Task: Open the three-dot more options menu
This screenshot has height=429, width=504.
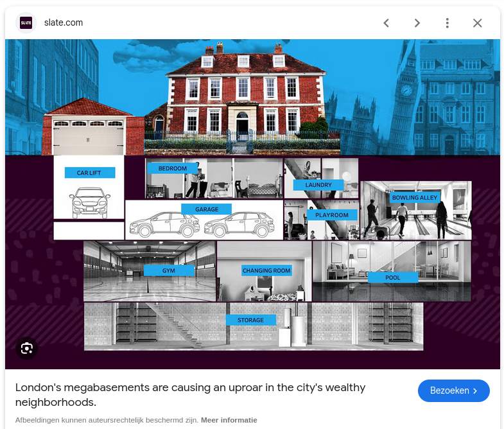Action: [x=447, y=23]
